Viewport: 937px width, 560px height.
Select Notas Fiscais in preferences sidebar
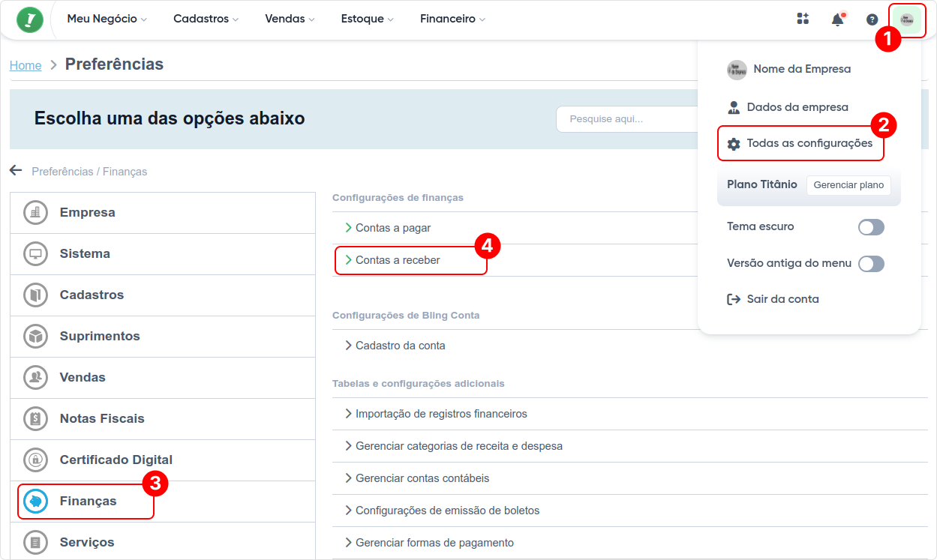click(163, 419)
